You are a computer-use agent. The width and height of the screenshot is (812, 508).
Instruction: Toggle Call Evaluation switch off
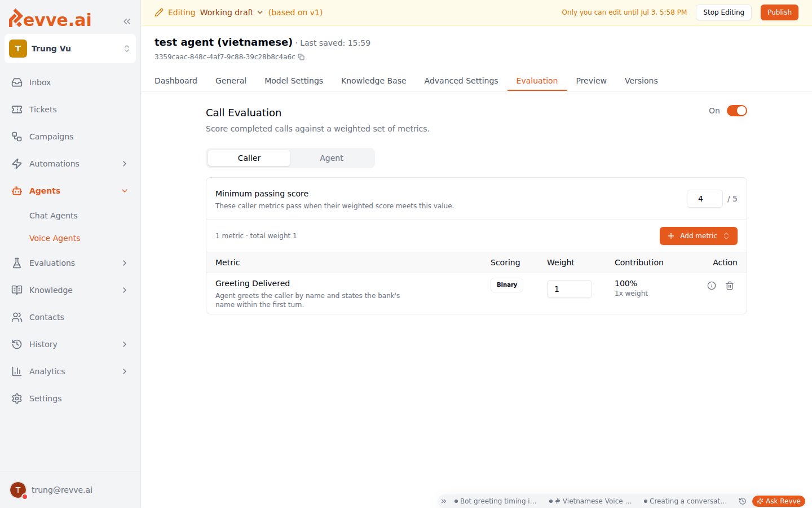tap(736, 111)
